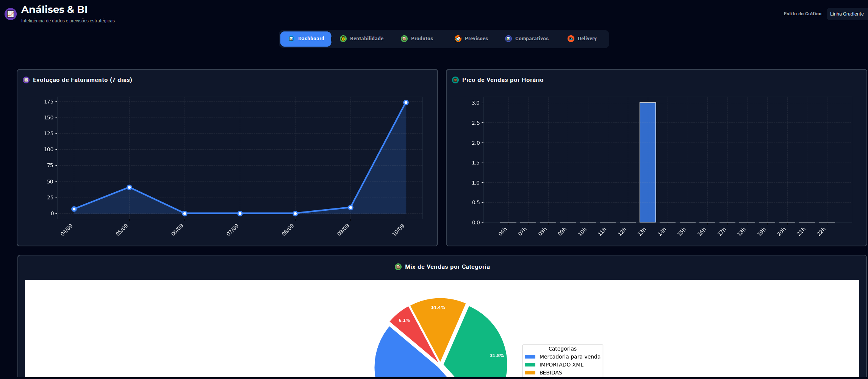Click the Mix de Vendas por Categoria heading
Viewport: 868px width, 379px height.
tap(447, 267)
